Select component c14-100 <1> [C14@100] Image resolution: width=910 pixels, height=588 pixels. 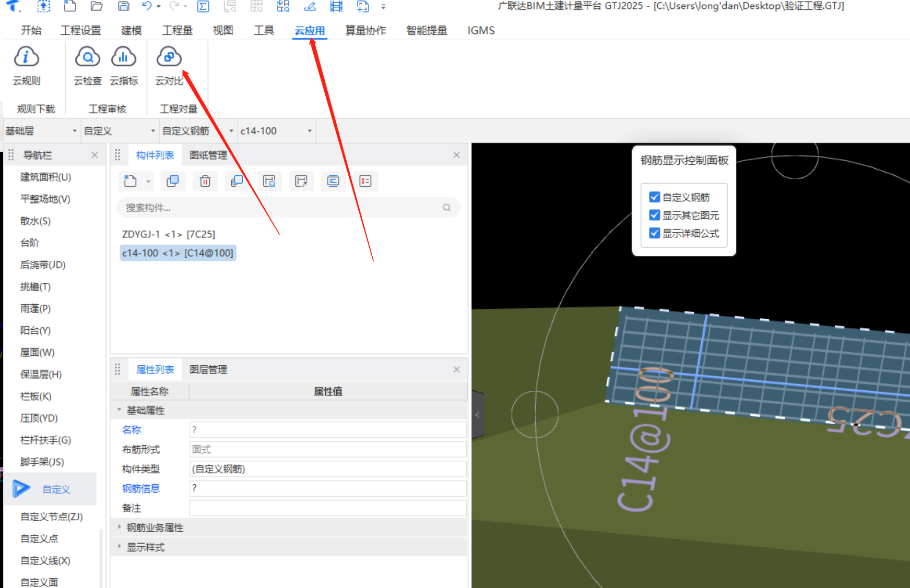coord(178,253)
